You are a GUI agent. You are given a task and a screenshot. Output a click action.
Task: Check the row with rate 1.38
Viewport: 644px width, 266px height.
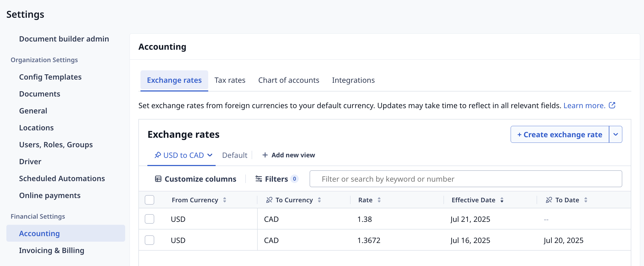149,219
